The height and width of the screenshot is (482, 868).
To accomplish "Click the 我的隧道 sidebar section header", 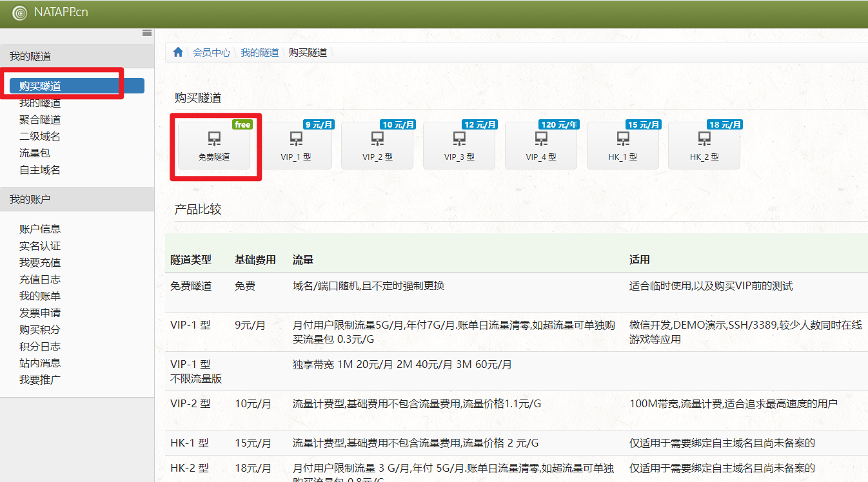I will point(77,57).
